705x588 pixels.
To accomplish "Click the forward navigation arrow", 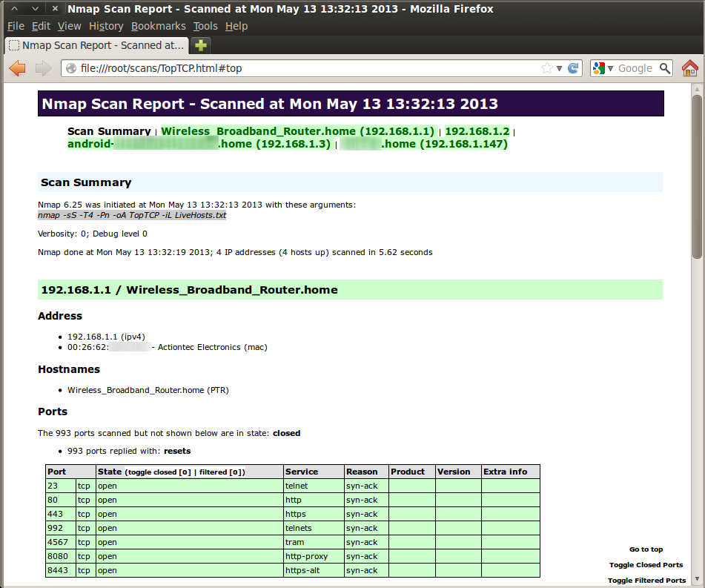I will pyautogui.click(x=42, y=67).
